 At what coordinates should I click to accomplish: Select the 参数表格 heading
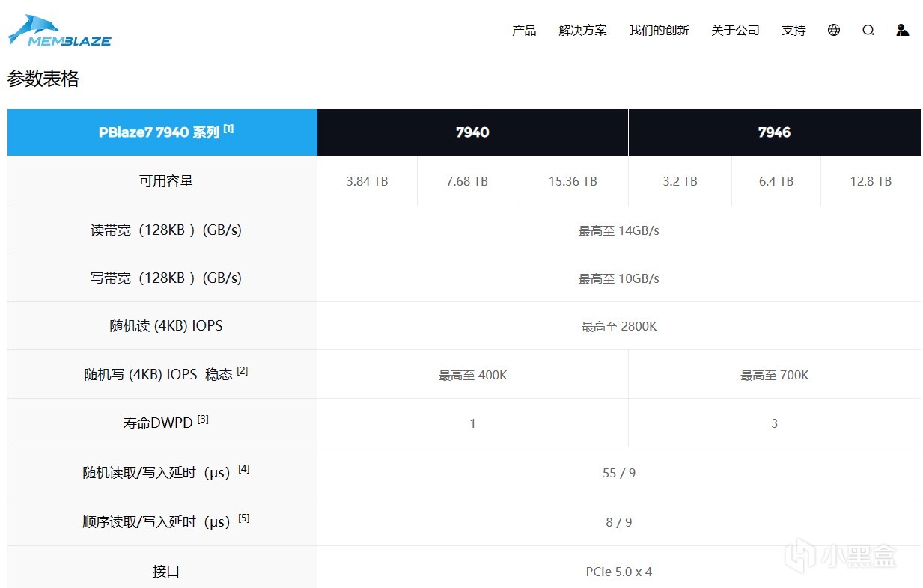43,79
